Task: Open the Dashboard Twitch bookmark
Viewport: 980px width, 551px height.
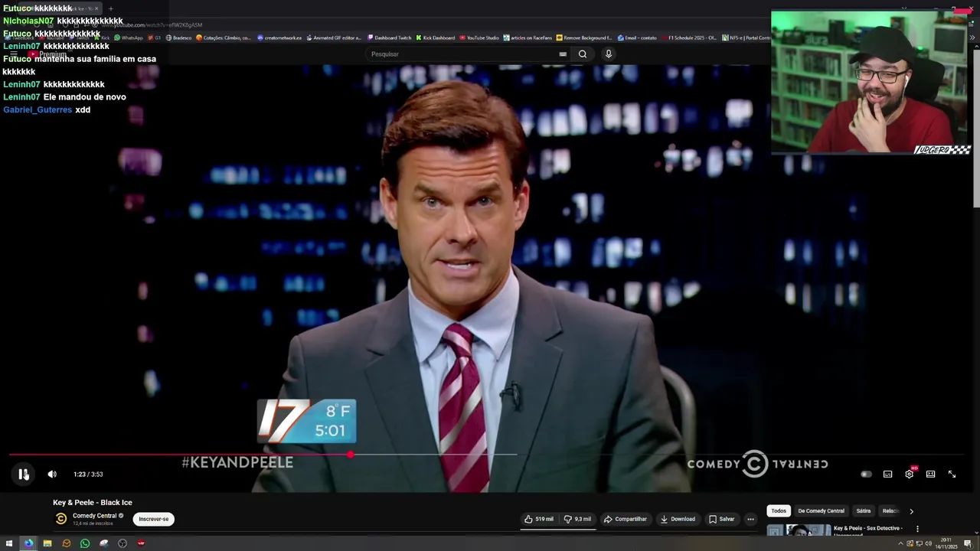Action: [389, 37]
